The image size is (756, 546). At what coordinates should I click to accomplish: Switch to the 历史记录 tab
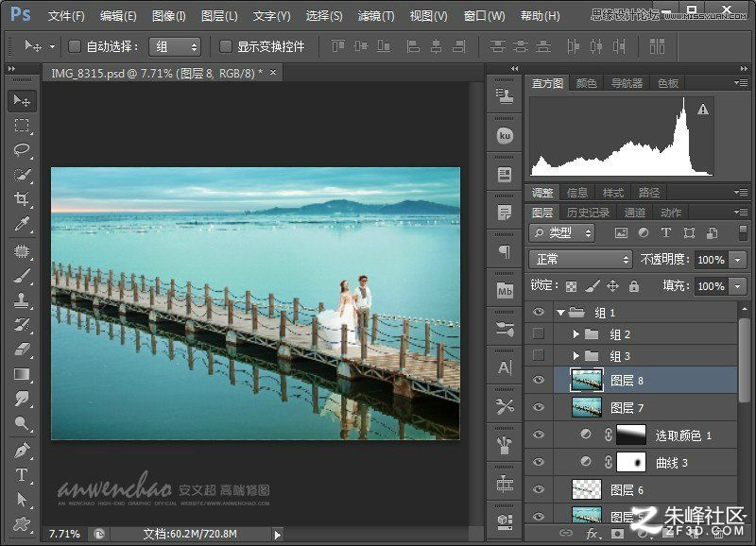click(588, 213)
